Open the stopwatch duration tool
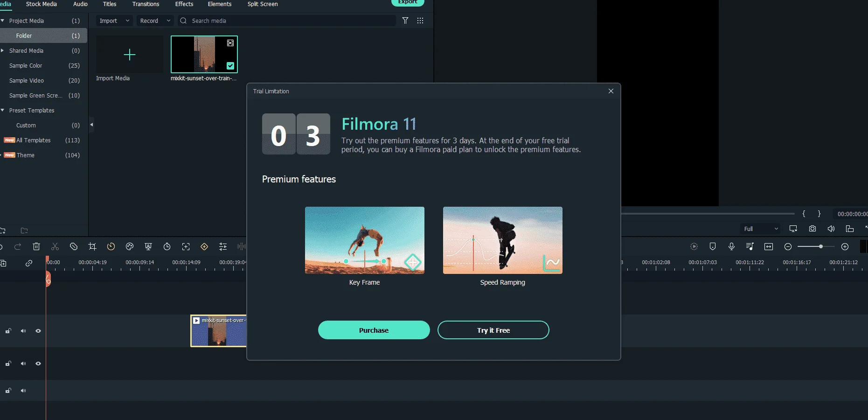 tap(167, 246)
